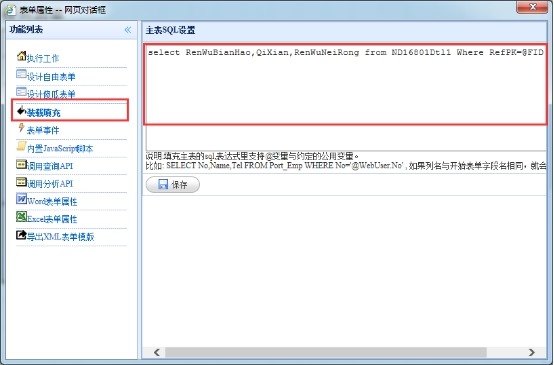The height and width of the screenshot is (365, 554).
Task: Click the Word icon beside Word表单属性
Action: tap(21, 199)
